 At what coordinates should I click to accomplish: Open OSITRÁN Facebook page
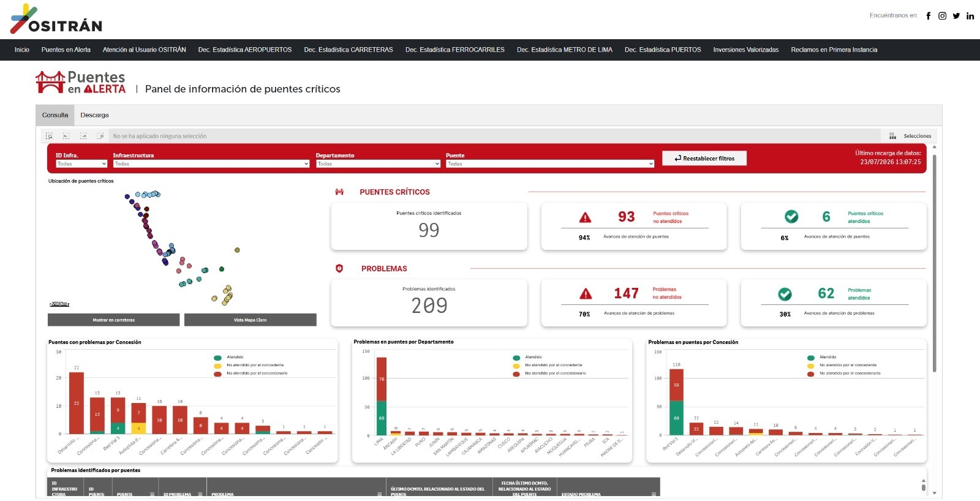pos(928,16)
